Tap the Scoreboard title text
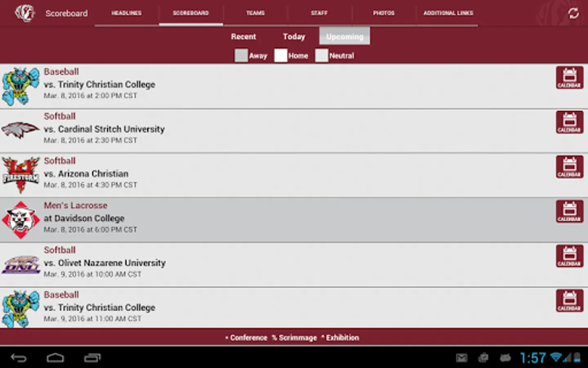Viewport: 588px width, 368px height. pyautogui.click(x=67, y=13)
